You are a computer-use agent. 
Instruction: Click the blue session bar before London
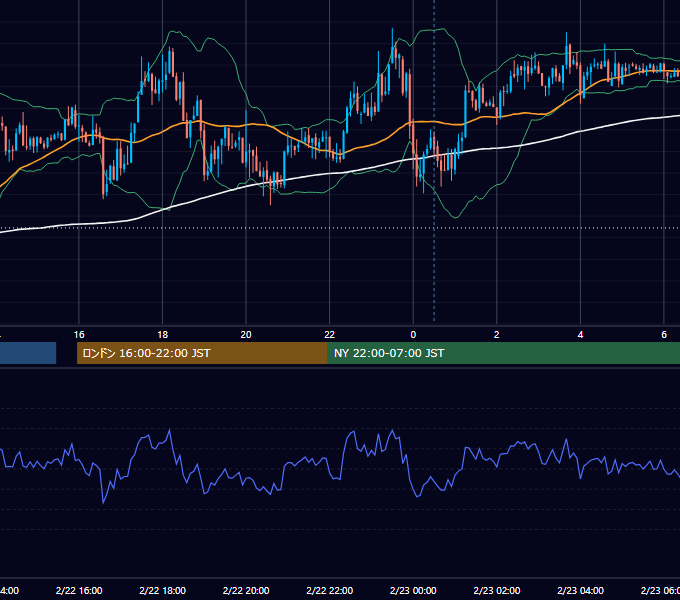28,353
